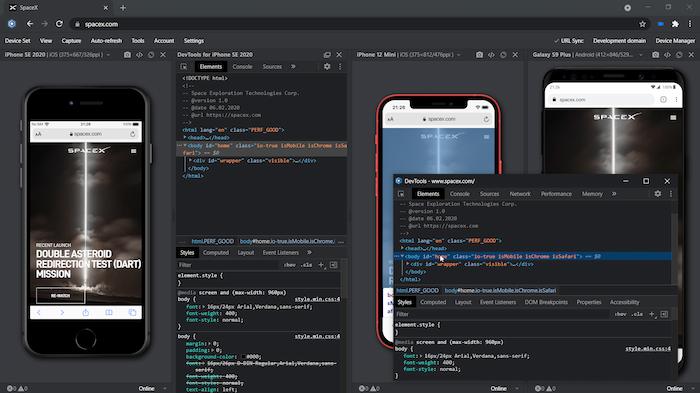Open Device Set menu
700x393 pixels.
(x=17, y=41)
